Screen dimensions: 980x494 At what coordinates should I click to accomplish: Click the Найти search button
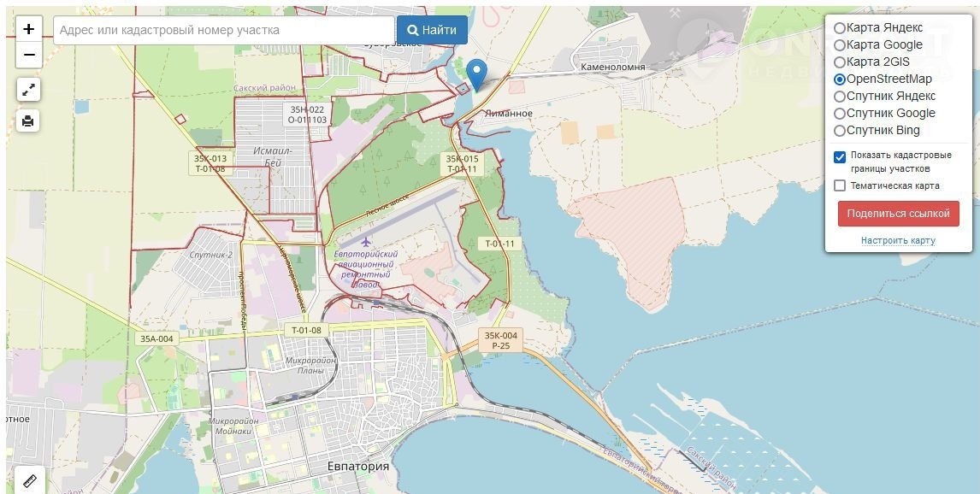point(432,30)
